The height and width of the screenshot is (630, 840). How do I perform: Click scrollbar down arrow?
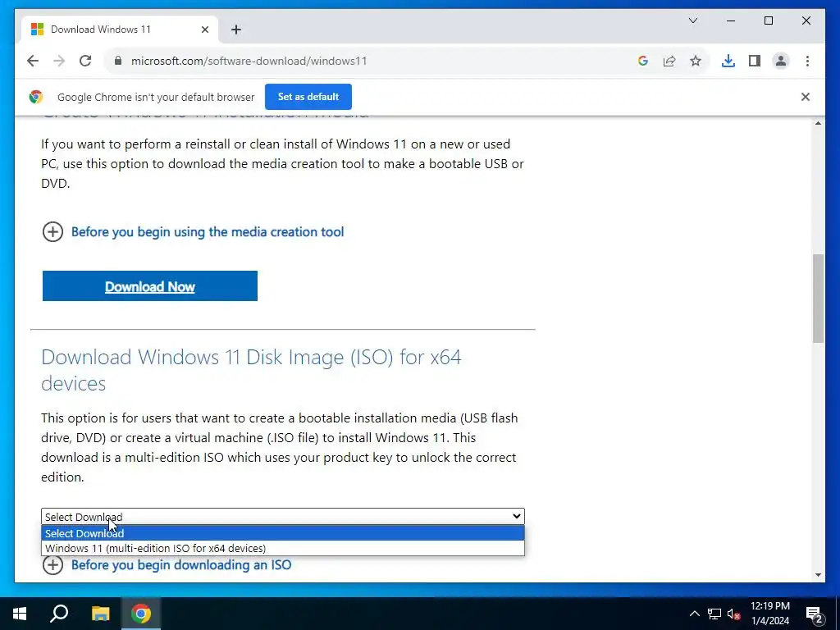[x=818, y=575]
